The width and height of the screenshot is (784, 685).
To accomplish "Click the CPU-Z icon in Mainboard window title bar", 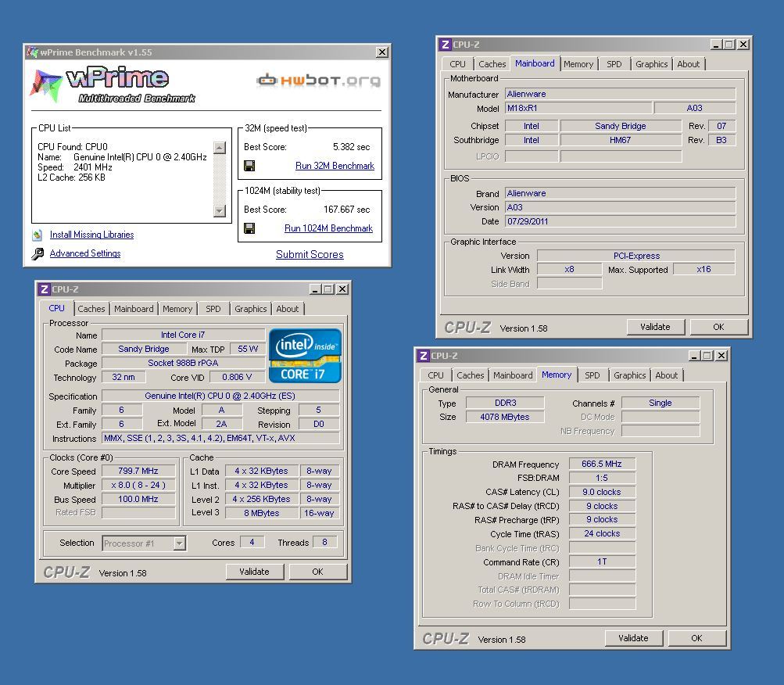I will point(445,45).
